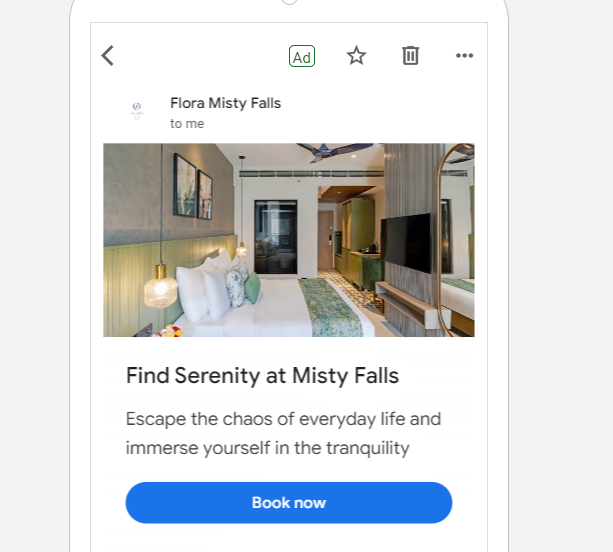
Task: Go back using the left arrow
Action: [x=108, y=56]
